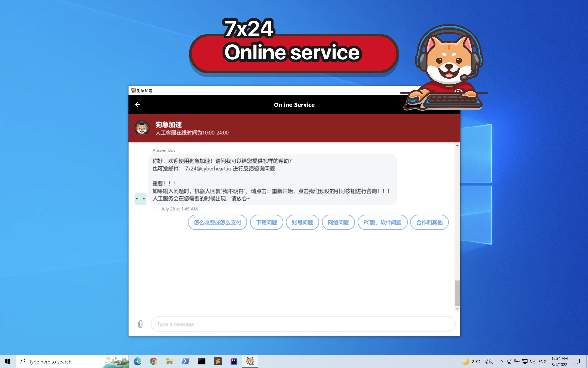Open the clock showing 12:34 AM
The height and width of the screenshot is (368, 588).
pos(559,361)
